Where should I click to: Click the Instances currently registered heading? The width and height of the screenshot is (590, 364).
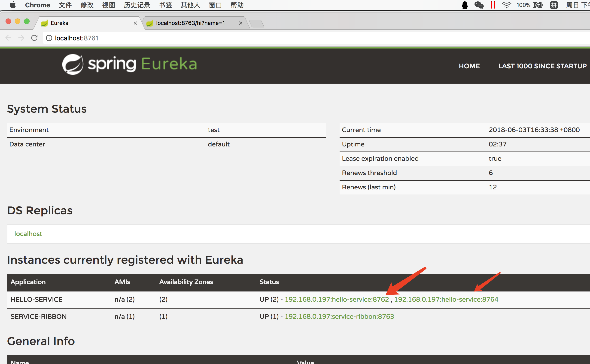(x=125, y=260)
